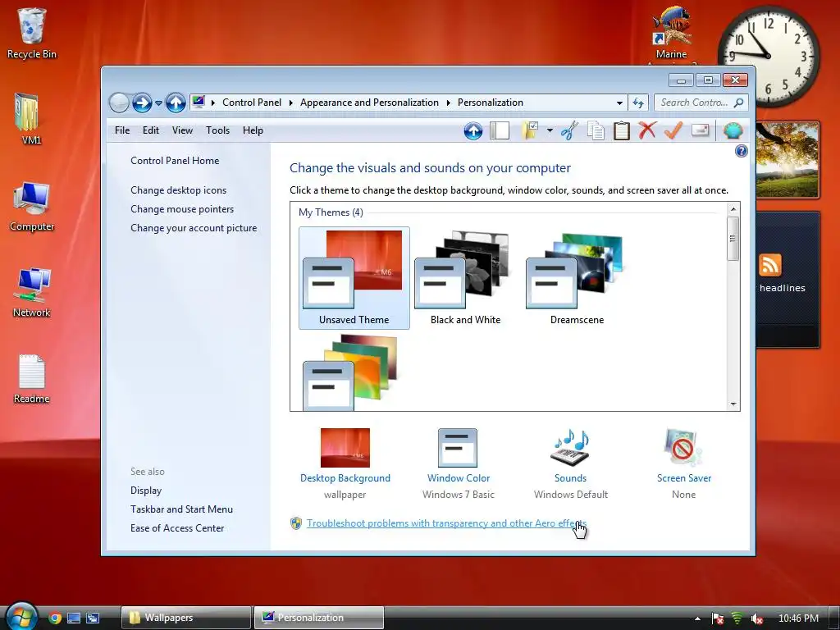
Task: Click Change your account picture link
Action: pyautogui.click(x=194, y=228)
